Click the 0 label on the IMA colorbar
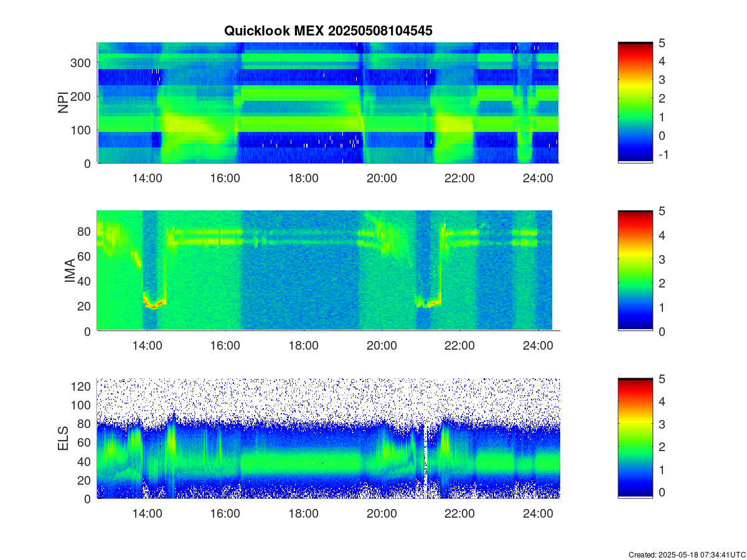The image size is (747, 560). [x=663, y=331]
